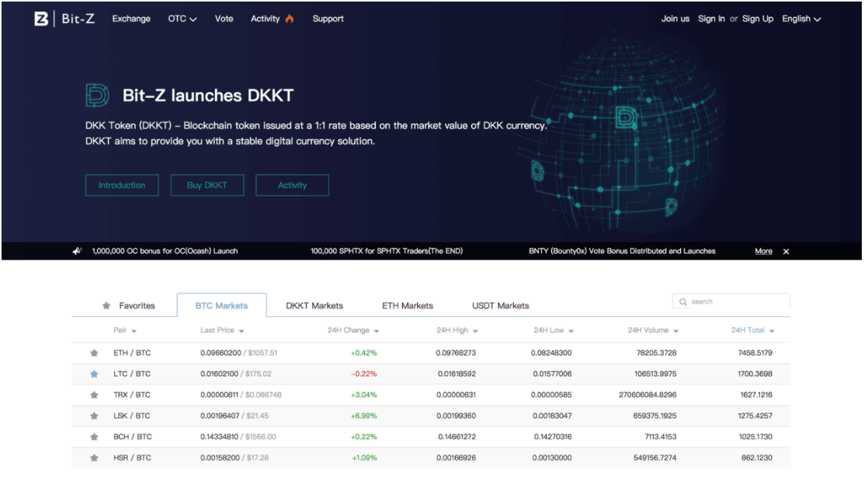Screen dimensions: 868x477
Task: Click the Bit-Z logo icon
Action: (41, 19)
